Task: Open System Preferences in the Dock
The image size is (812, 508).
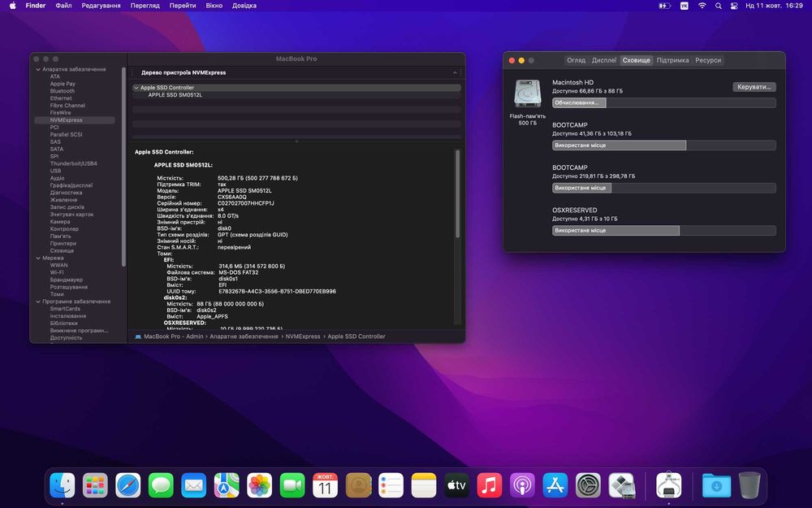Action: [x=588, y=486]
